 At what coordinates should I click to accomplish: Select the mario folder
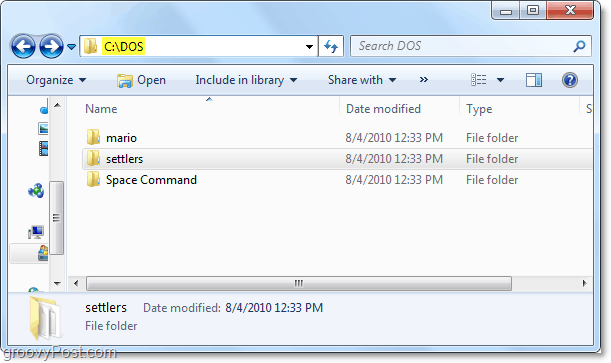pyautogui.click(x=337, y=137)
